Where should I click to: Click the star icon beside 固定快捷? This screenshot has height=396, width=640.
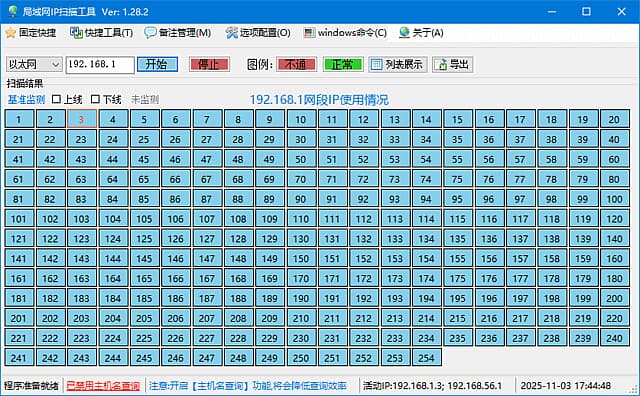point(11,33)
